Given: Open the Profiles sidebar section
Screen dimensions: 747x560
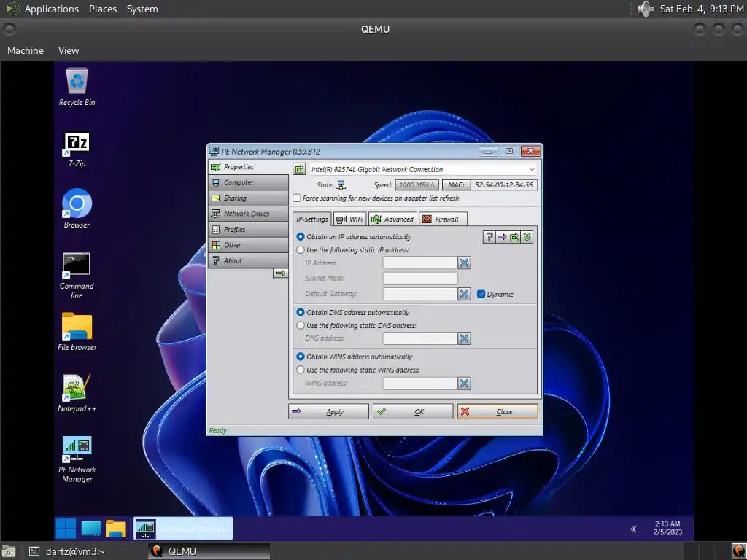Looking at the screenshot, I should click(x=248, y=229).
